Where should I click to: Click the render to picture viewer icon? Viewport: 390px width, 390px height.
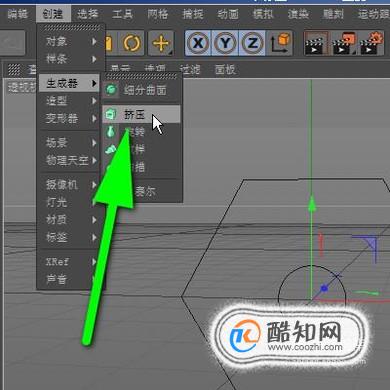tap(344, 43)
